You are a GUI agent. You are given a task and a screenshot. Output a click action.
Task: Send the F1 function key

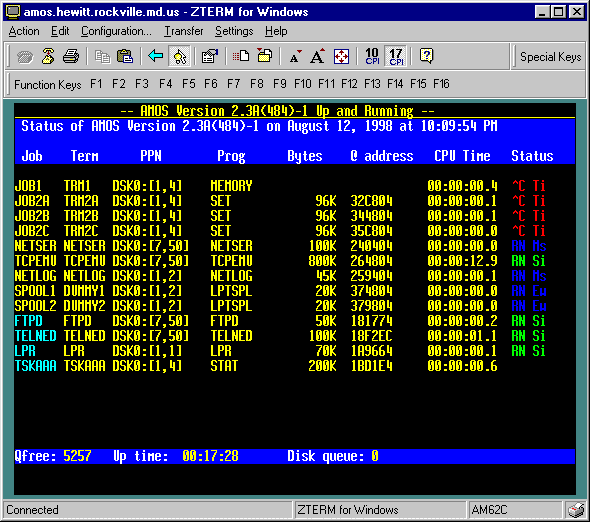96,84
